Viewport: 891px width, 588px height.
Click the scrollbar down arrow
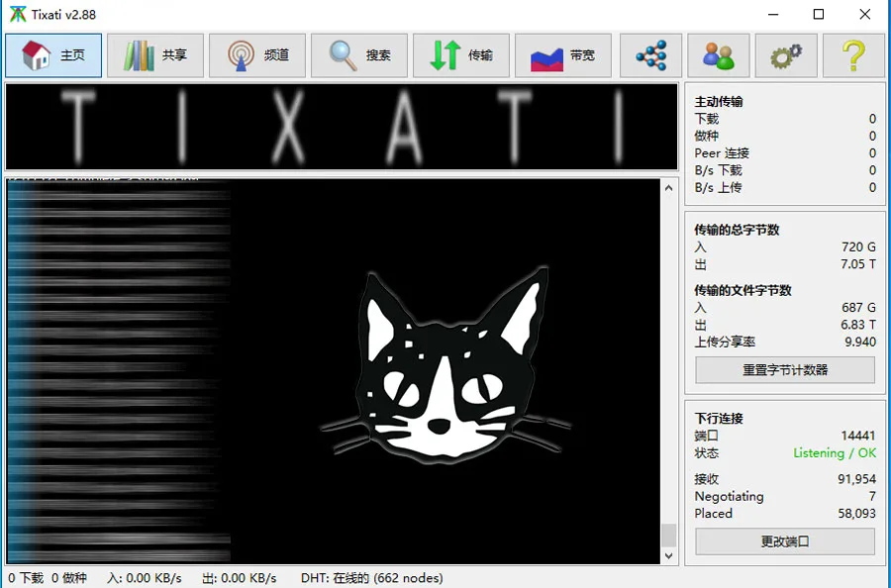(669, 555)
